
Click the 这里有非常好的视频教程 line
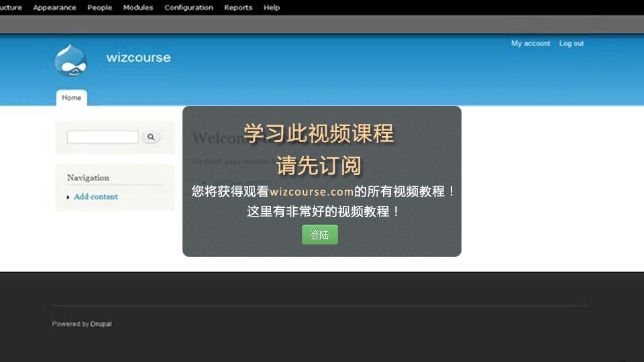tap(323, 211)
